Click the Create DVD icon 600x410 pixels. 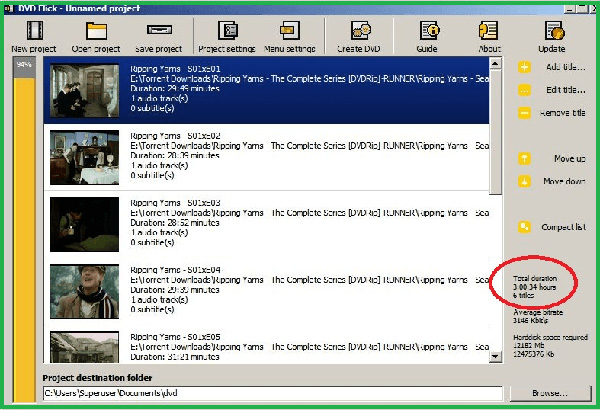pyautogui.click(x=360, y=30)
